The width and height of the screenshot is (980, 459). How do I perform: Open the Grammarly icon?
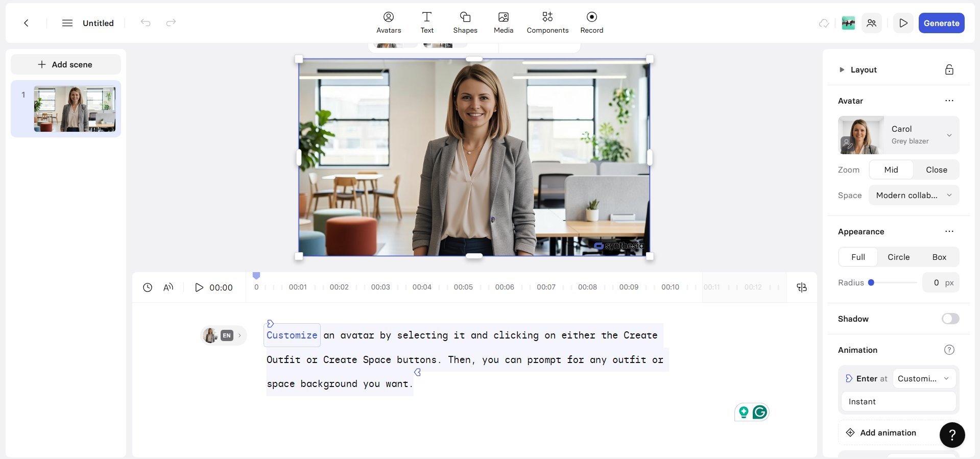(760, 412)
